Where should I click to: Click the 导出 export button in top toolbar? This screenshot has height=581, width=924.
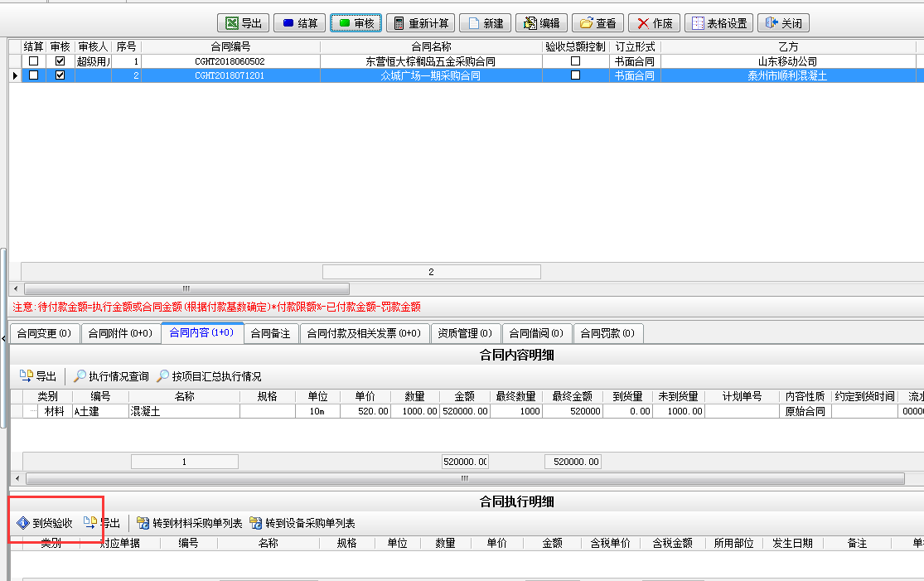tap(244, 23)
